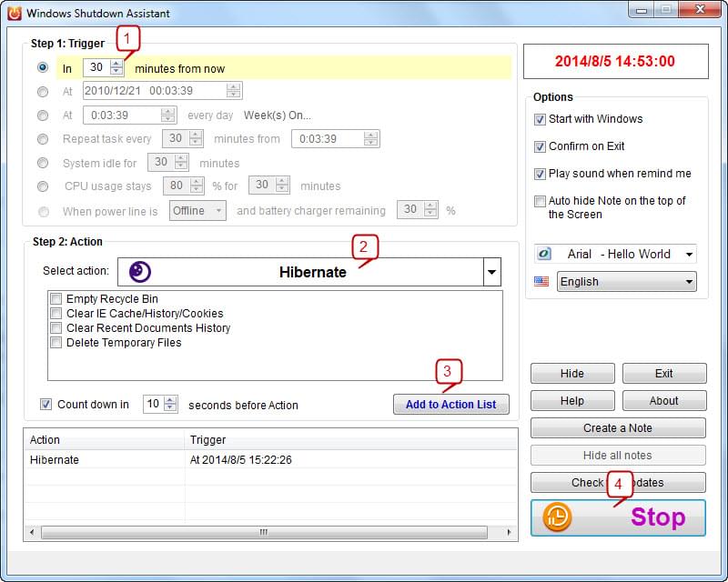Click the action list horizontal scrollbar
Viewport: 728px width, 582px height.
264,532
